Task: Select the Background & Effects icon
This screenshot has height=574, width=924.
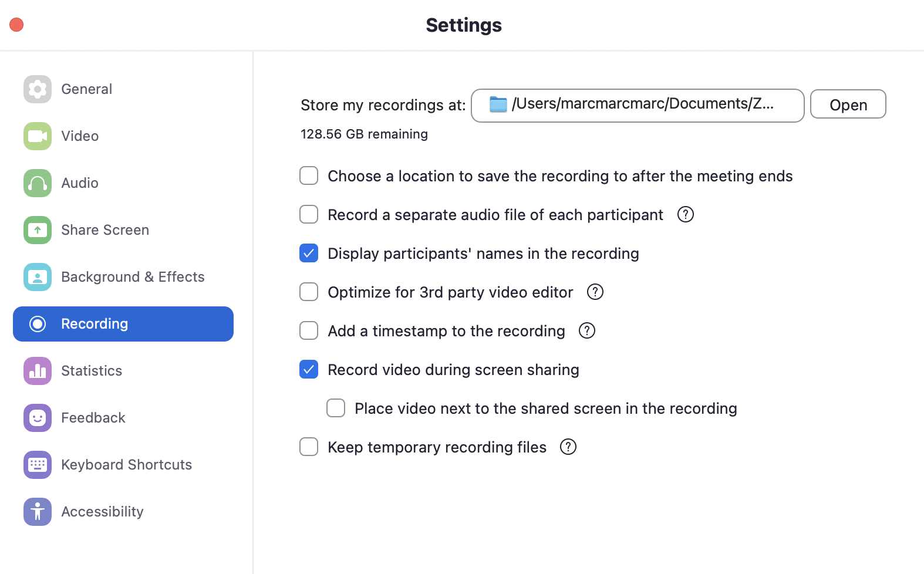Action: click(x=38, y=277)
